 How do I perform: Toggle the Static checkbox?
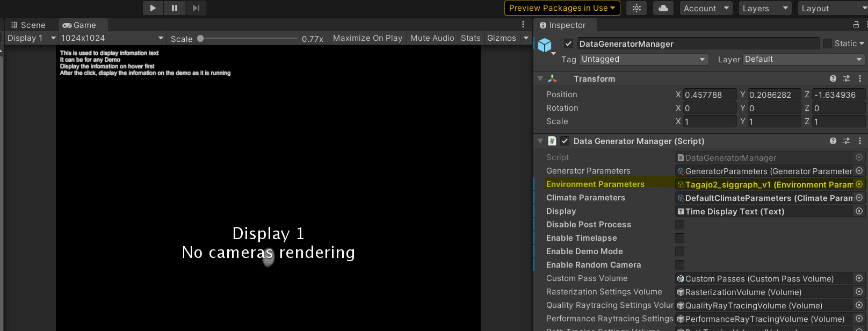[x=828, y=44]
